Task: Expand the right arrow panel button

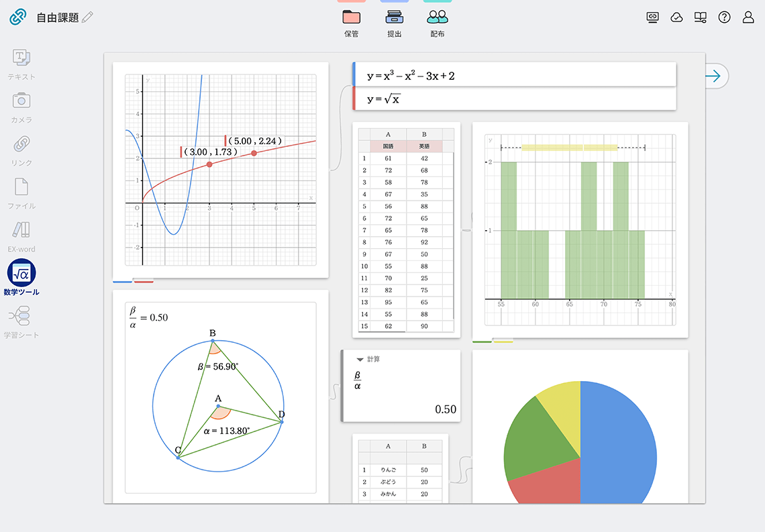Action: 714,76
